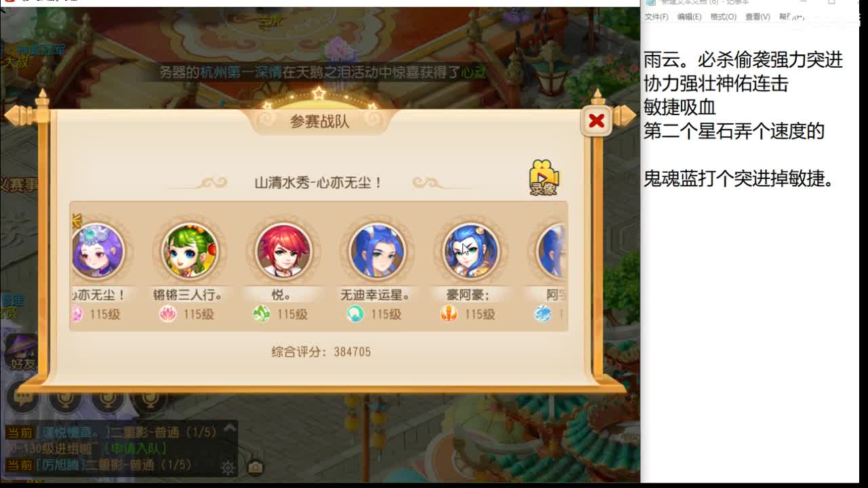This screenshot has height=488, width=868.
Task: Click the screenshot camera icon by chat
Action: click(x=255, y=467)
